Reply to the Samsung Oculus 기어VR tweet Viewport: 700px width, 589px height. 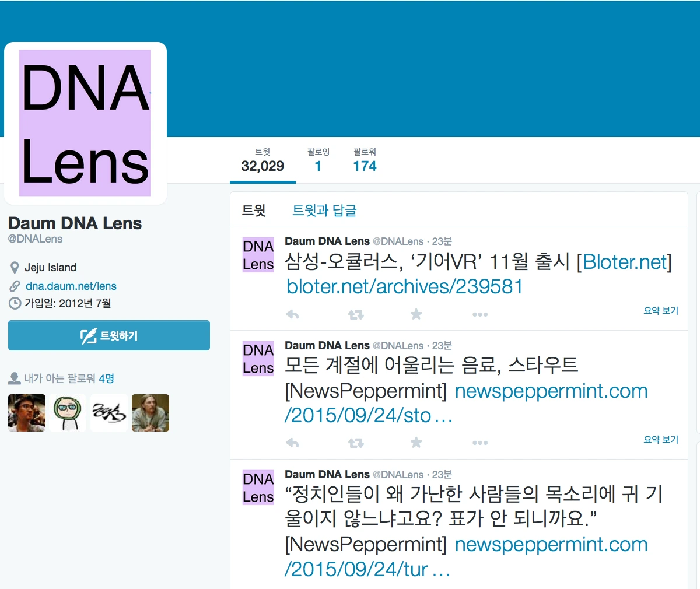point(292,315)
